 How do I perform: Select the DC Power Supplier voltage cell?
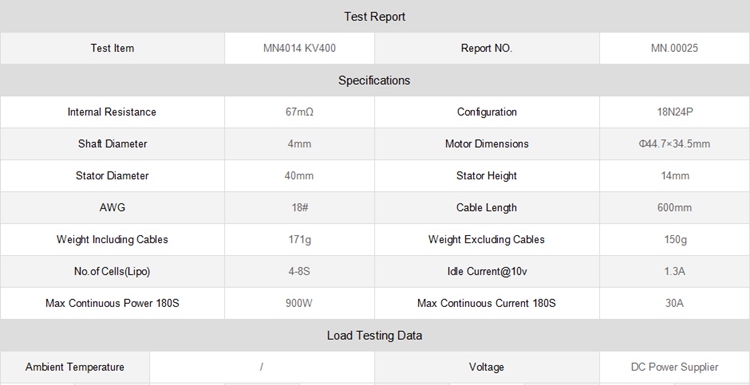point(674,367)
